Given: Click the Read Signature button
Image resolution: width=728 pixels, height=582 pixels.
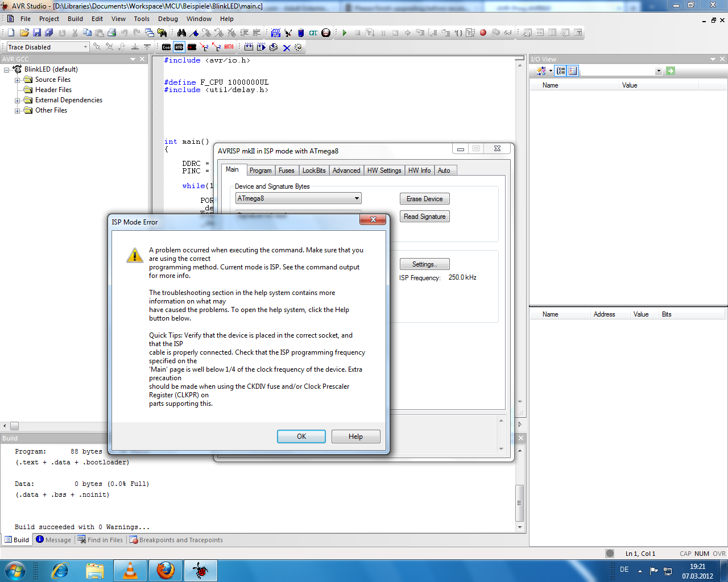Looking at the screenshot, I should (x=424, y=217).
